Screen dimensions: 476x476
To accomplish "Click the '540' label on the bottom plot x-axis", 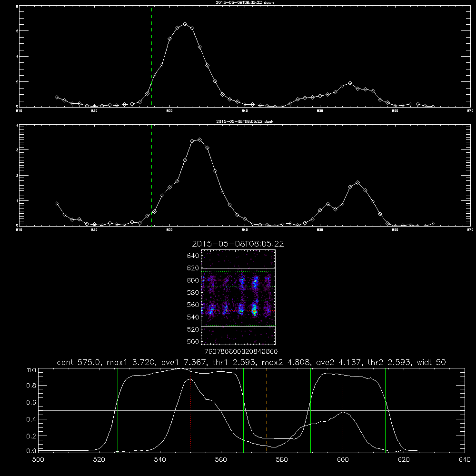I will pos(160,460).
